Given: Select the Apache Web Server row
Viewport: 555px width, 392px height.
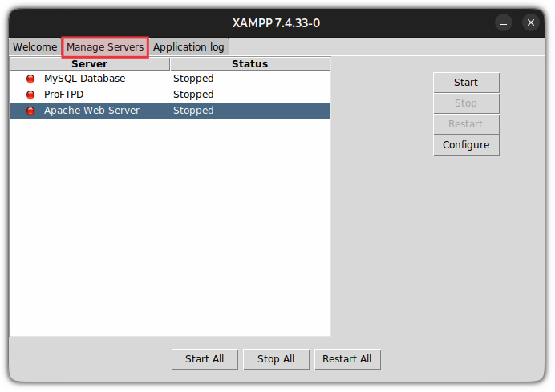Looking at the screenshot, I should click(170, 111).
